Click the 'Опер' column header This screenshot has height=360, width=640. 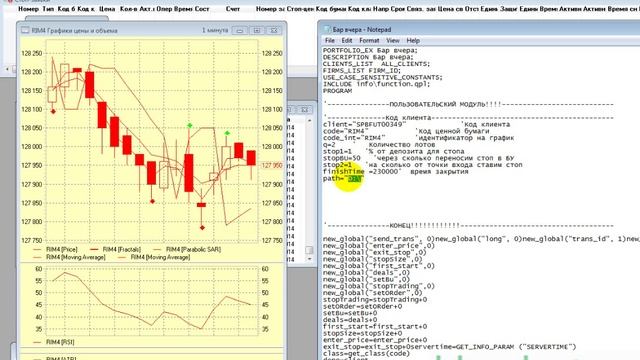click(x=164, y=9)
